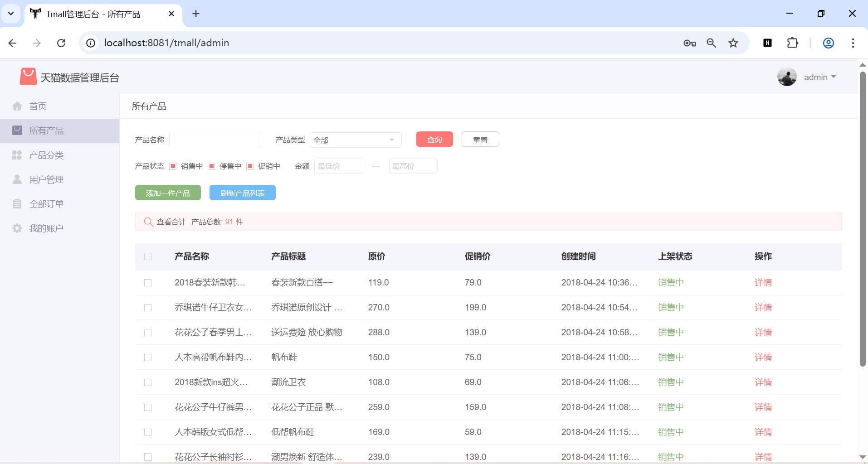The image size is (868, 464).
Task: Click the browser forward arrow
Action: (37, 43)
